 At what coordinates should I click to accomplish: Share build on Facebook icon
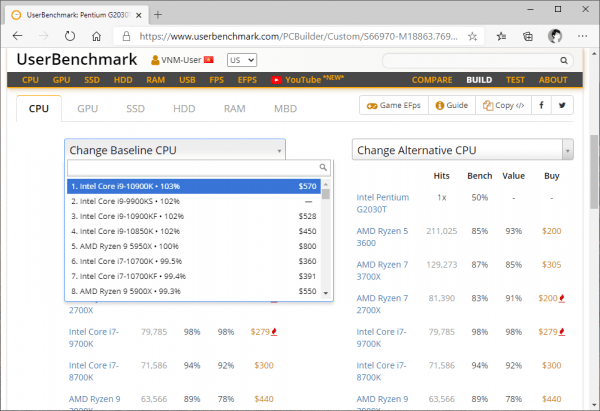[541, 105]
